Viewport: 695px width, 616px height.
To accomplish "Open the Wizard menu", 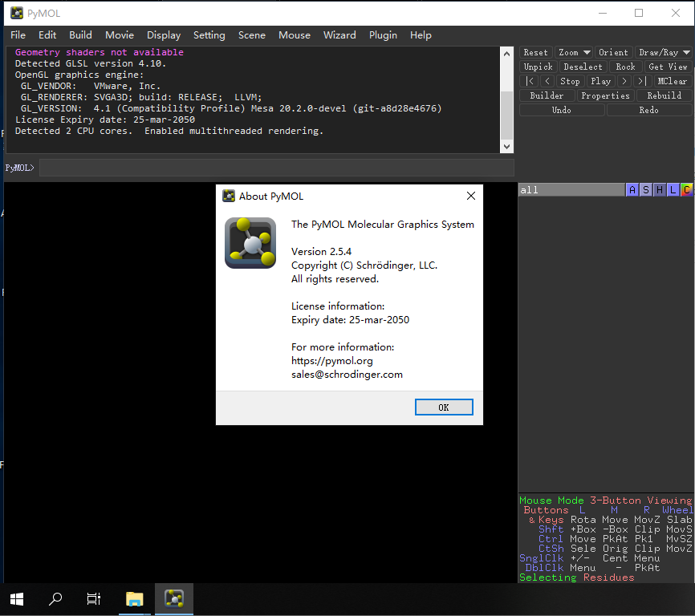I will 339,35.
